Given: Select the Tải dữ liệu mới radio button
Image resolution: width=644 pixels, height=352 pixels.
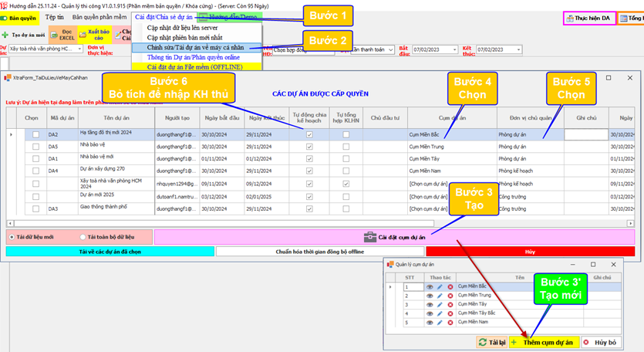Looking at the screenshot, I should coord(12,236).
